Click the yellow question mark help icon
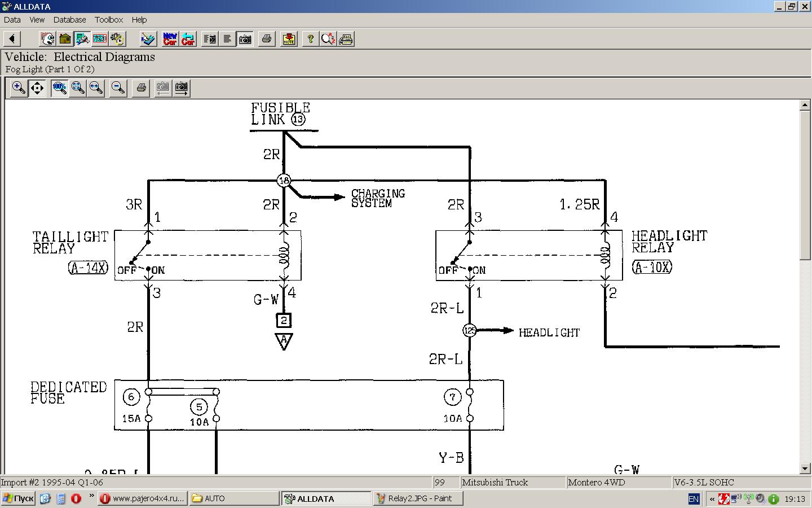The width and height of the screenshot is (812, 508). coord(310,39)
